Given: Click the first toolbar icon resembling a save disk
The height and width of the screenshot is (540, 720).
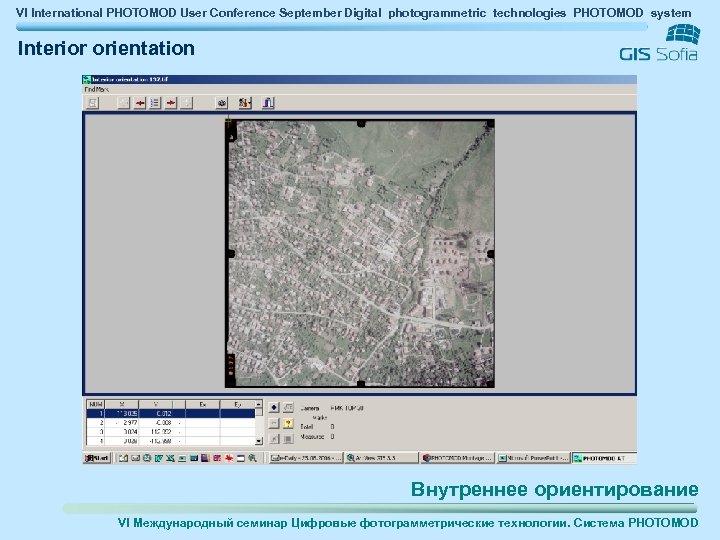Looking at the screenshot, I should click(x=92, y=103).
